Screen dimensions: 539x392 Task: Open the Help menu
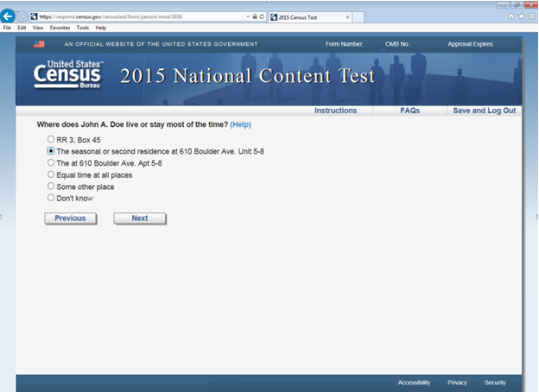pos(101,28)
